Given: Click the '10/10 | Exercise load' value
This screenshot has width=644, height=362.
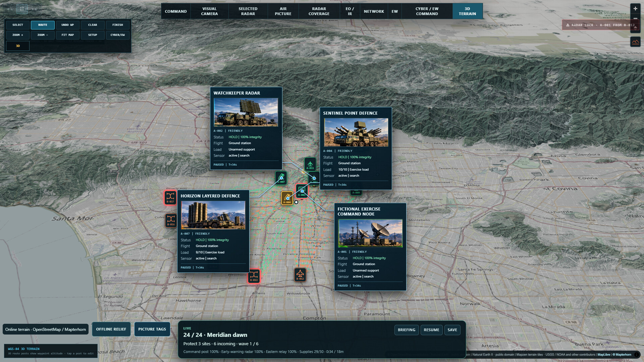Looking at the screenshot, I should point(354,170).
